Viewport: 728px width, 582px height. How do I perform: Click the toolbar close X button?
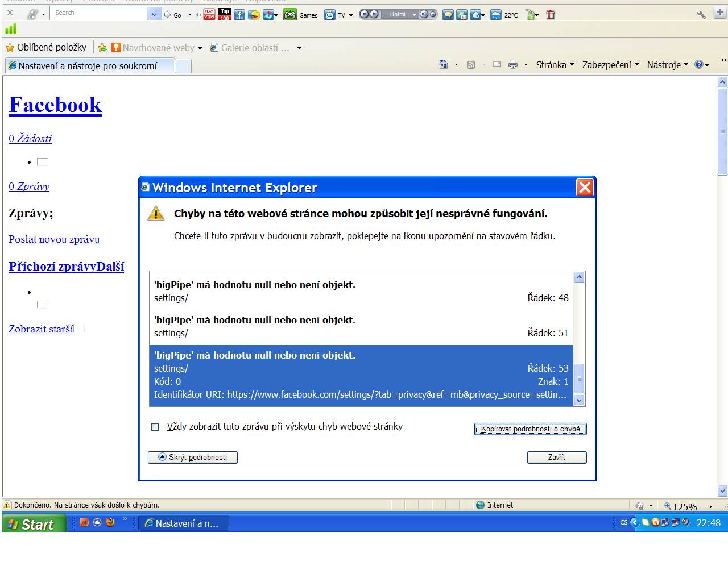pos(10,13)
